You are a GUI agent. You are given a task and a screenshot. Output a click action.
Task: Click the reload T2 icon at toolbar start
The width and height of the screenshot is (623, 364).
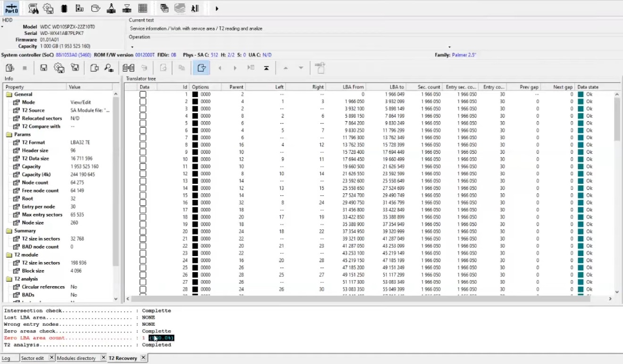[x=10, y=68]
